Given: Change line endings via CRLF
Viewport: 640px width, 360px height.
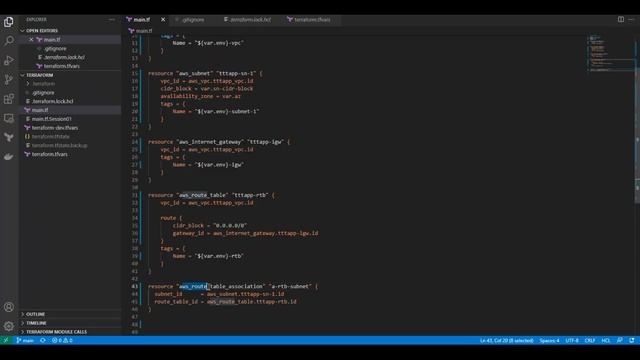Looking at the screenshot, I should (x=590, y=340).
